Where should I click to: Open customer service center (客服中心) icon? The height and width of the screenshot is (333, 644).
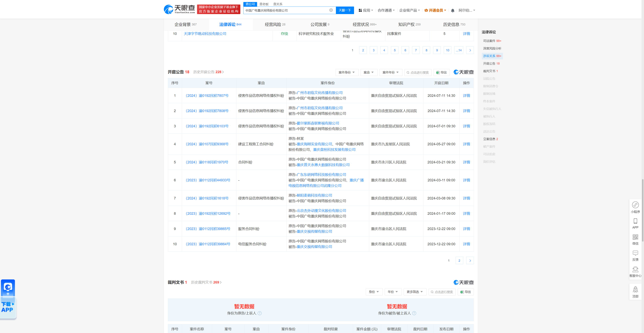(635, 272)
